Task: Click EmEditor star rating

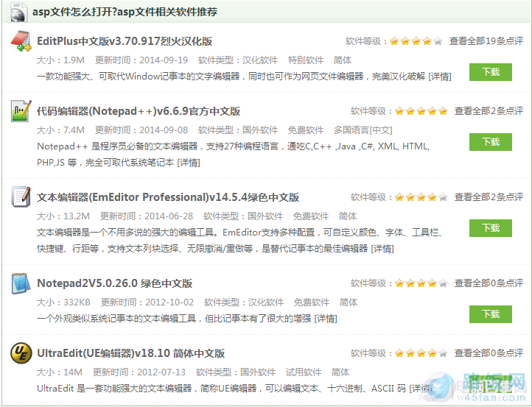Action: coord(421,197)
